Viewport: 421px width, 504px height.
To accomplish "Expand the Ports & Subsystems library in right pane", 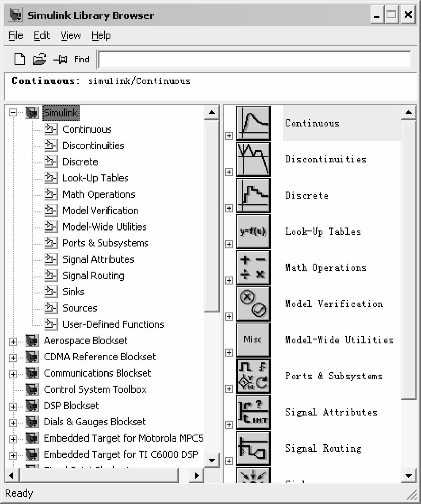I will coord(229,389).
